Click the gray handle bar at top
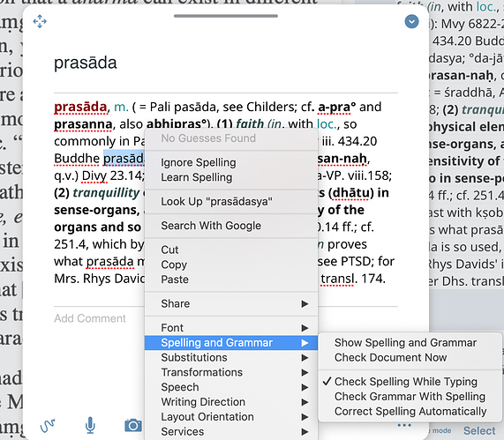The width and height of the screenshot is (504, 440). pos(226,16)
